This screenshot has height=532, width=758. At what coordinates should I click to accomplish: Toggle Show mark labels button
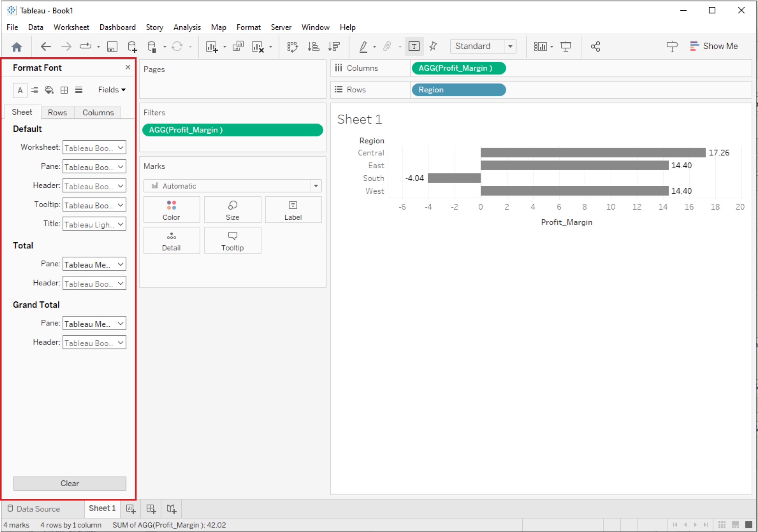click(414, 46)
